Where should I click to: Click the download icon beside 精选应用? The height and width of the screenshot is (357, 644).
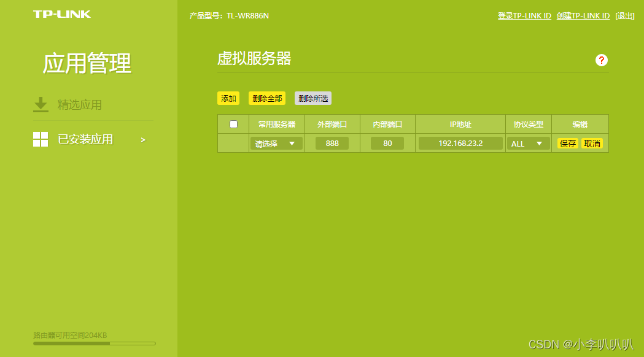click(x=41, y=104)
